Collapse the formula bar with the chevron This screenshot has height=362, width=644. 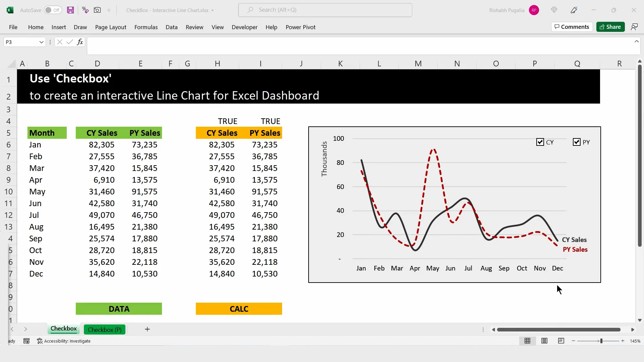[x=636, y=41]
